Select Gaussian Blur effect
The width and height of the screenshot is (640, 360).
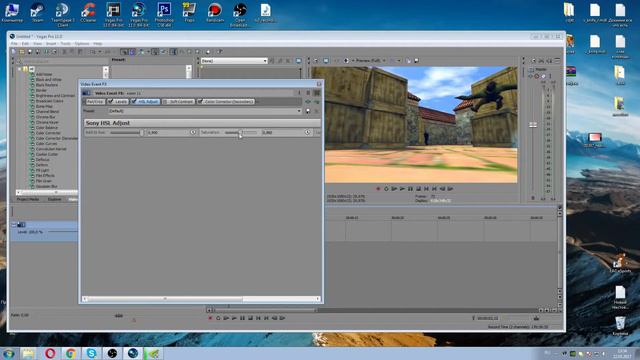point(46,186)
